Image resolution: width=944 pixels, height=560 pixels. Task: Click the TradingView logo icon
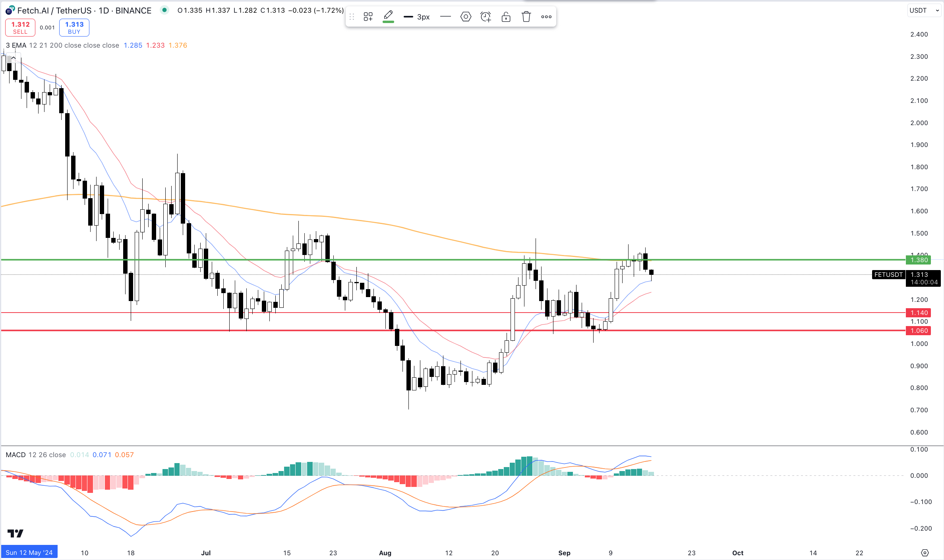(x=15, y=533)
